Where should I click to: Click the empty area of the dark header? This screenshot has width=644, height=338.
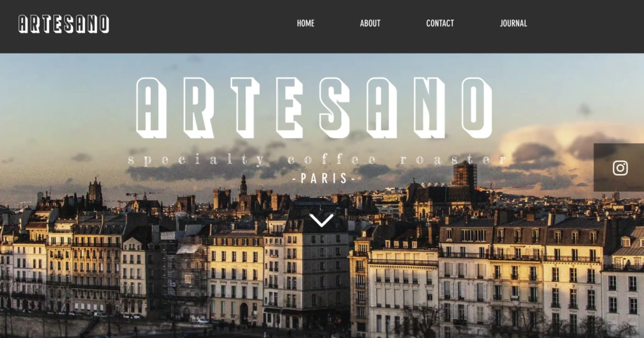point(197,25)
